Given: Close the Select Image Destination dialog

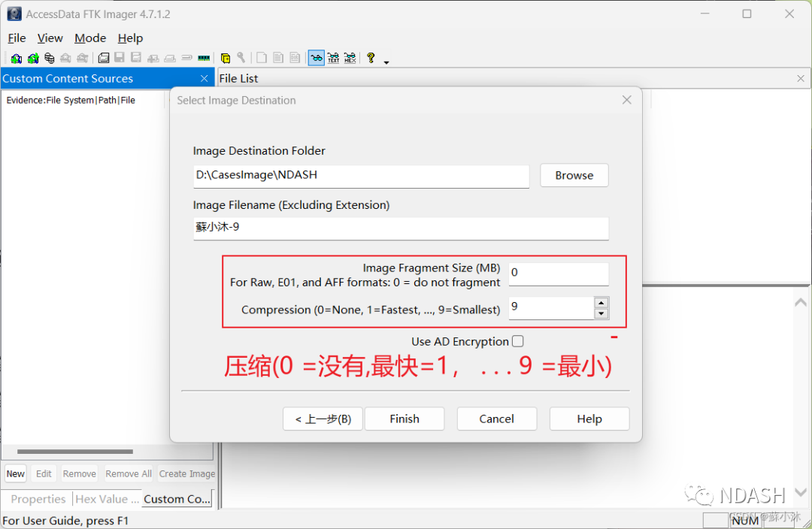Looking at the screenshot, I should pyautogui.click(x=626, y=100).
